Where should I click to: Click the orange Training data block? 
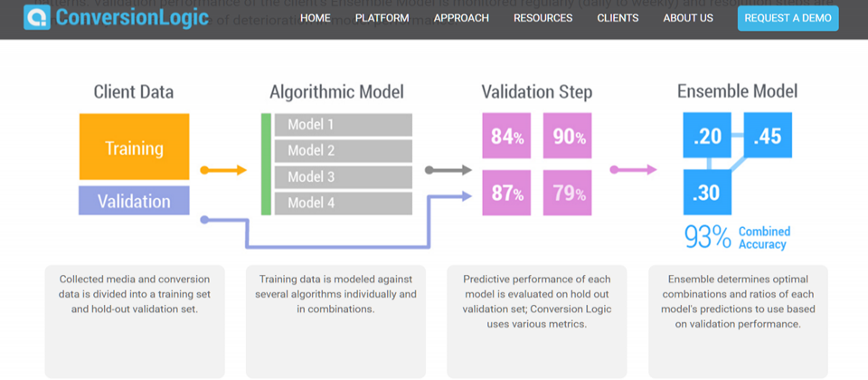[134, 147]
